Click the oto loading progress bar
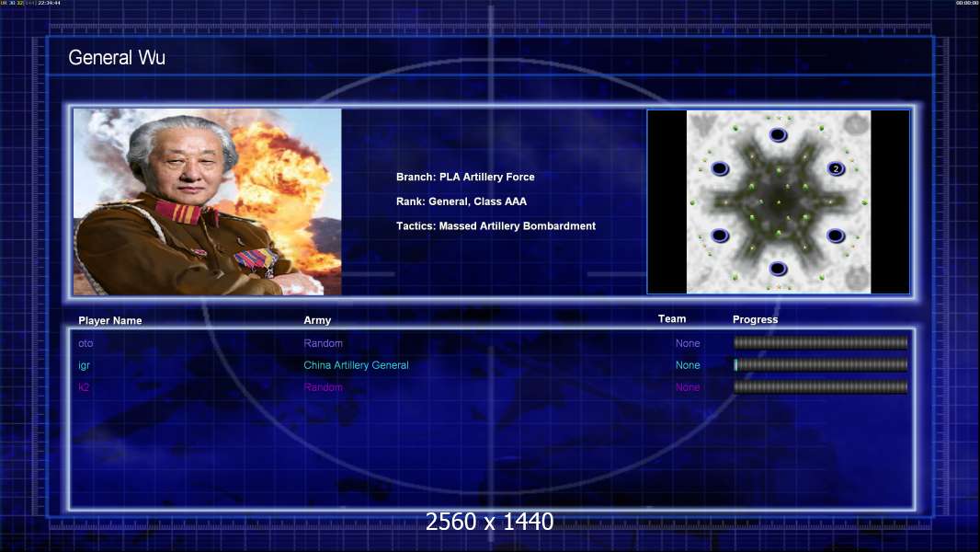 pyautogui.click(x=821, y=342)
